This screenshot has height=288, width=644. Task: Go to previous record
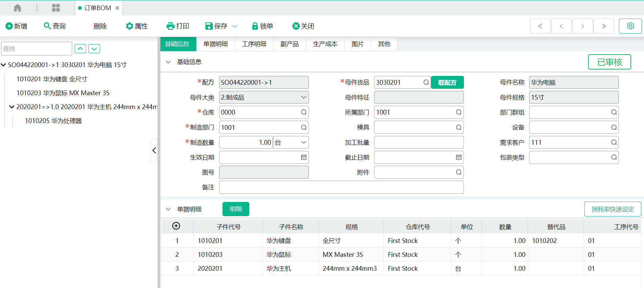561,26
